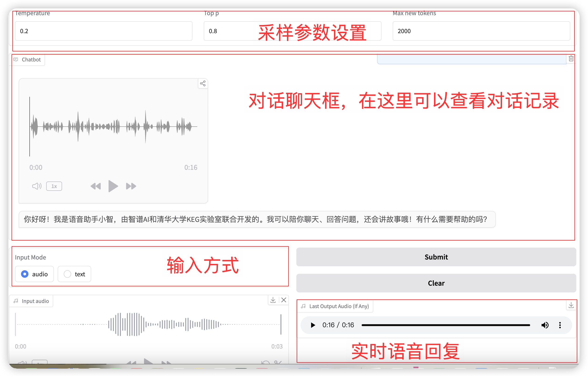Image resolution: width=588 pixels, height=377 pixels.
Task: Download the input audio recording
Action: 273,300
